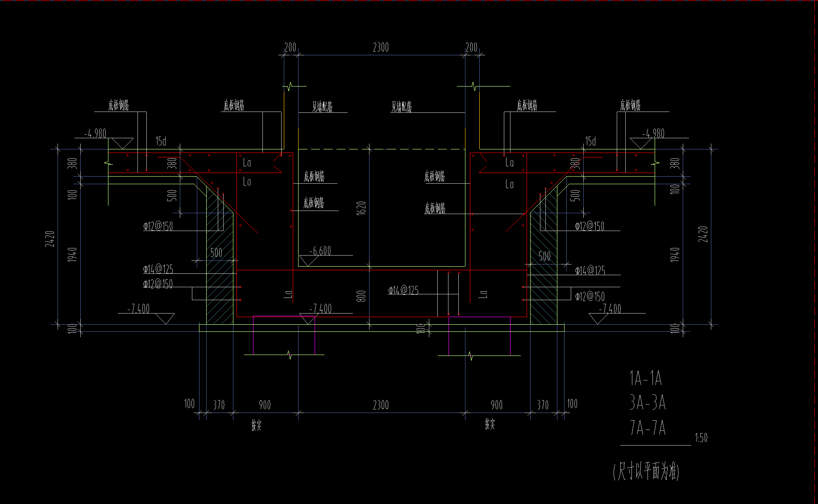Click the far-left -7.400 elevation label
818x504 pixels.
pyautogui.click(x=139, y=308)
